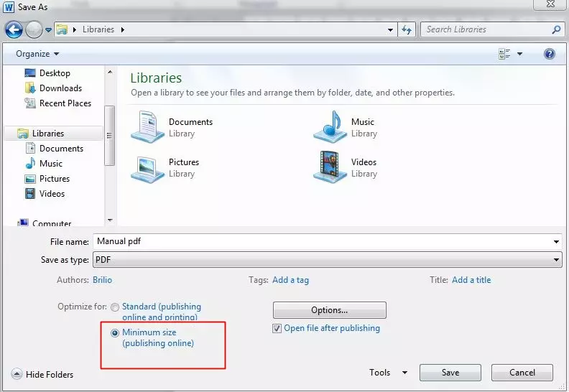Click Add a tag link
This screenshot has height=392, width=569.
click(290, 280)
